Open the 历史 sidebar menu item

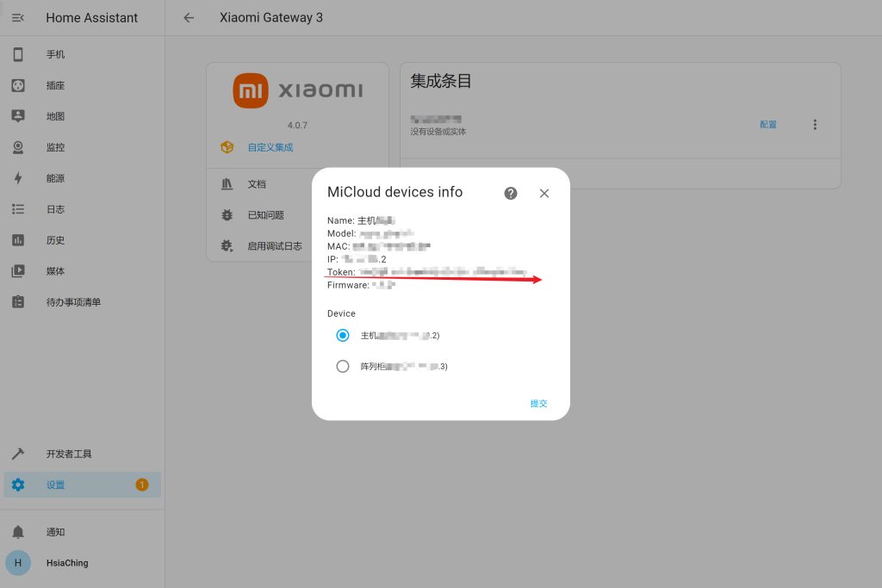(x=82, y=240)
